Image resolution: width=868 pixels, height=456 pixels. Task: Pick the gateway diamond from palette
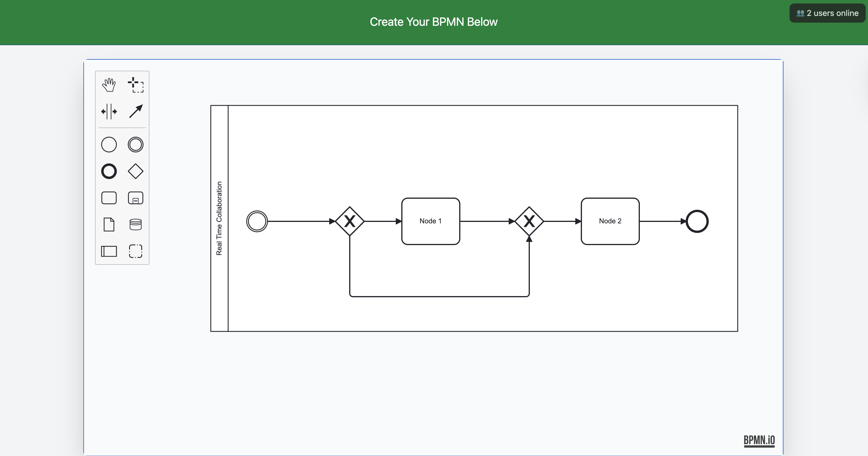click(x=135, y=171)
